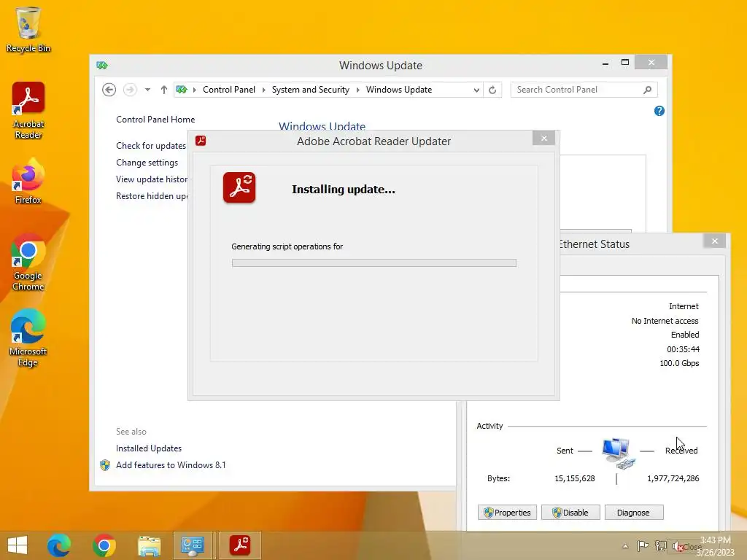747x560 pixels.
Task: Click the Windows Update title bar icon
Action: click(x=102, y=65)
